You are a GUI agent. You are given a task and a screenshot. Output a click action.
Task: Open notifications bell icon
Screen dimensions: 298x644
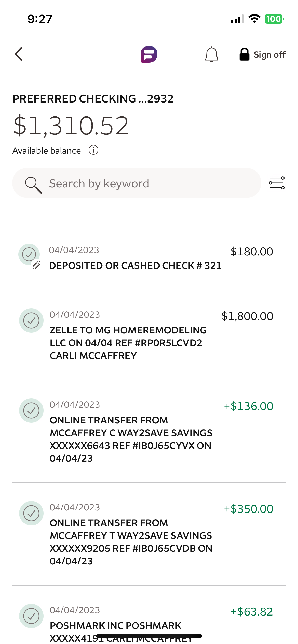click(x=212, y=54)
